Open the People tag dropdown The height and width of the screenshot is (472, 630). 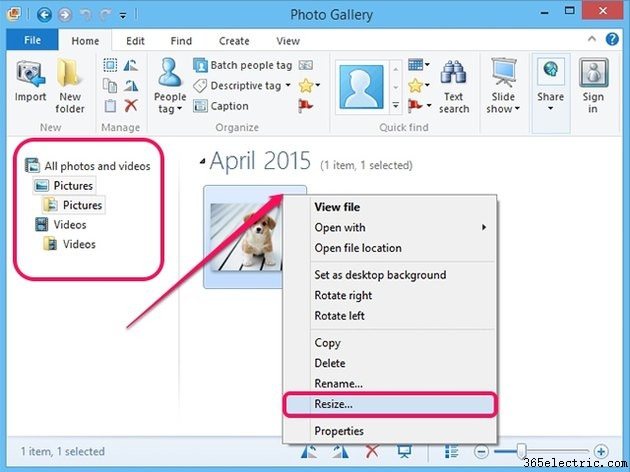(170, 86)
